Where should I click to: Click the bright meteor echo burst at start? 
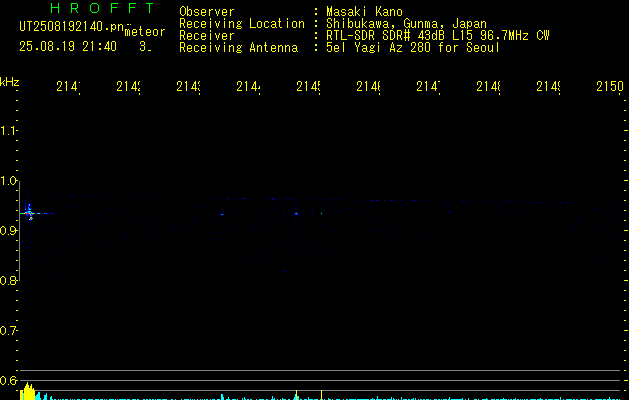[28, 213]
